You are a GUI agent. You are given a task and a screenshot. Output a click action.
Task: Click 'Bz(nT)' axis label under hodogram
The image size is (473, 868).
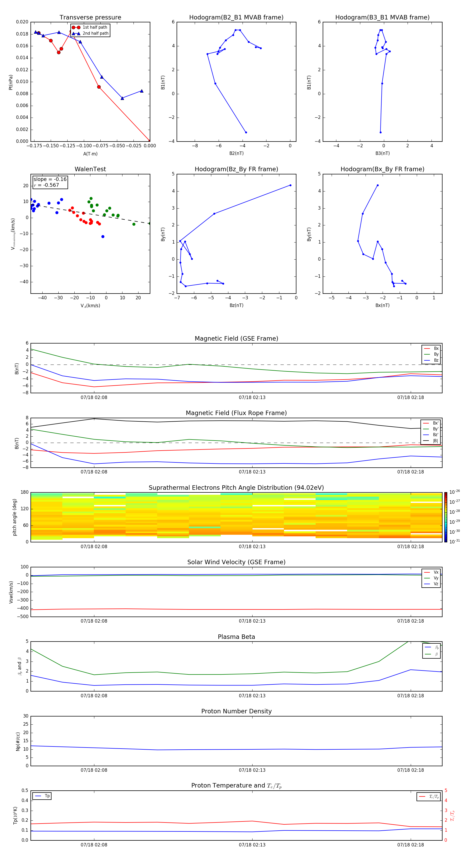(x=236, y=305)
